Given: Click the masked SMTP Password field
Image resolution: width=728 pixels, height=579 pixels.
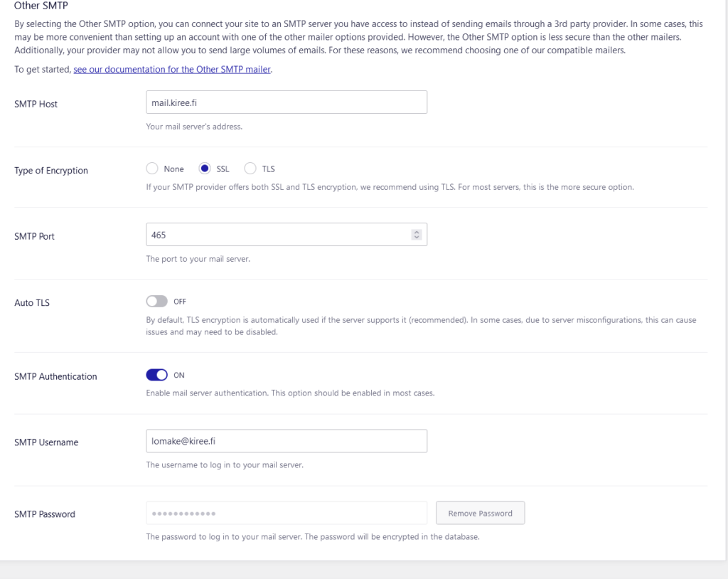Looking at the screenshot, I should (x=286, y=514).
